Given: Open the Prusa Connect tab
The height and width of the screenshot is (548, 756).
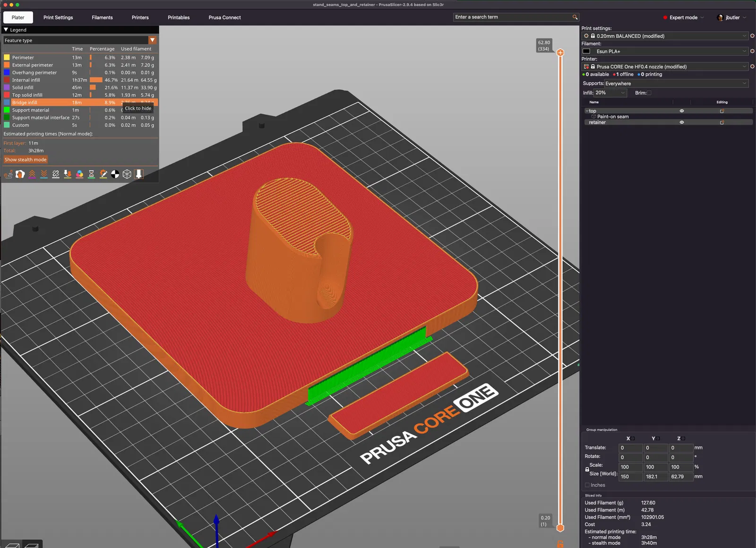Looking at the screenshot, I should coord(224,17).
